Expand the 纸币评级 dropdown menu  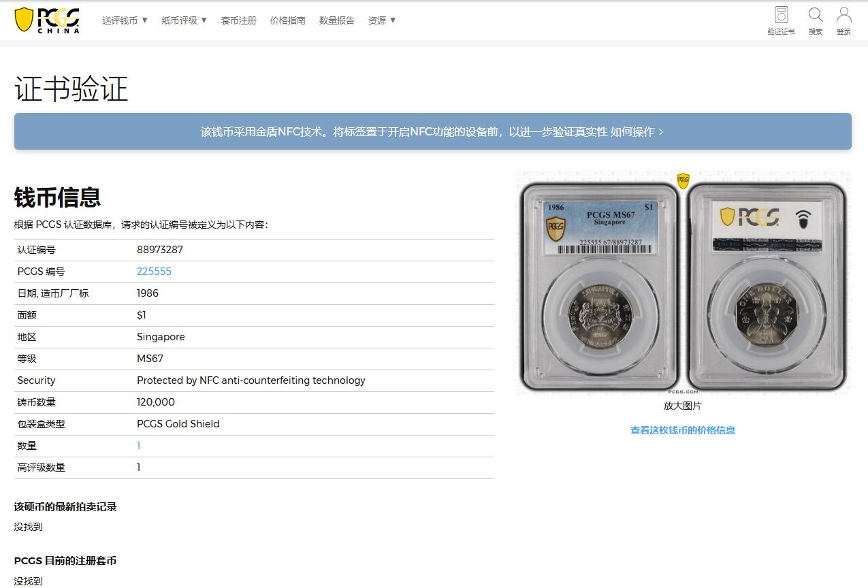184,20
